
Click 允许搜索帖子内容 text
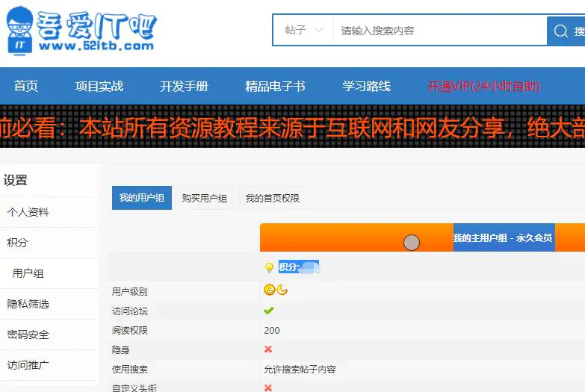(300, 370)
